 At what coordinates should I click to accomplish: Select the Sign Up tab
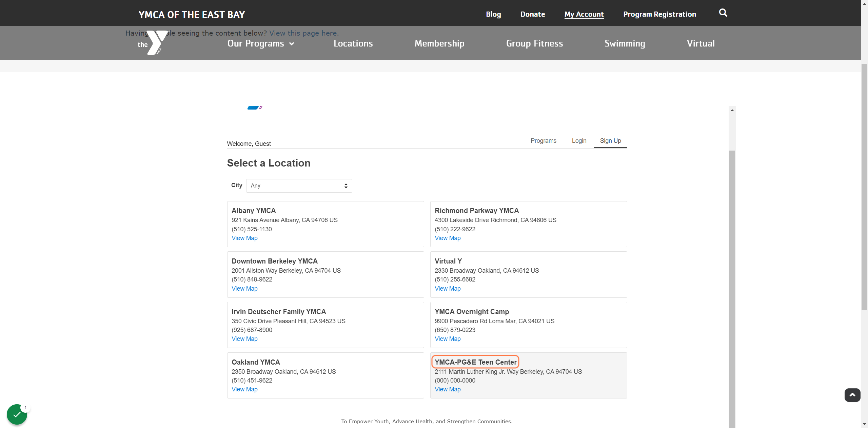(610, 141)
